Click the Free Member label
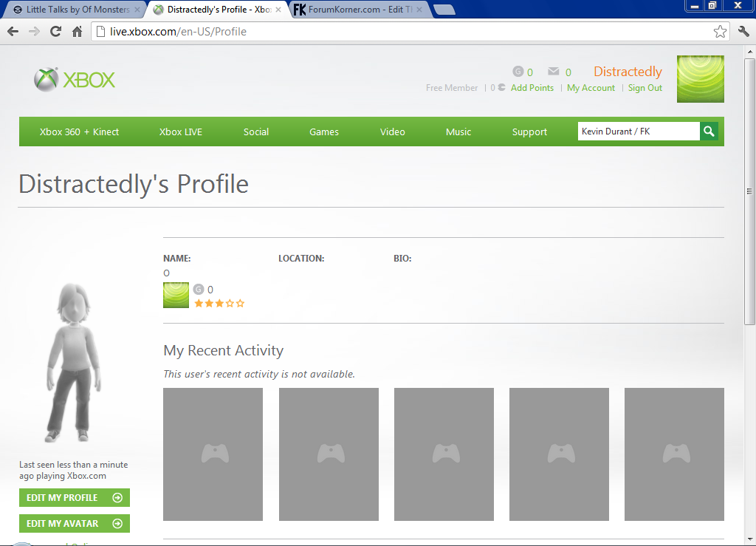756x546 pixels. 452,88
